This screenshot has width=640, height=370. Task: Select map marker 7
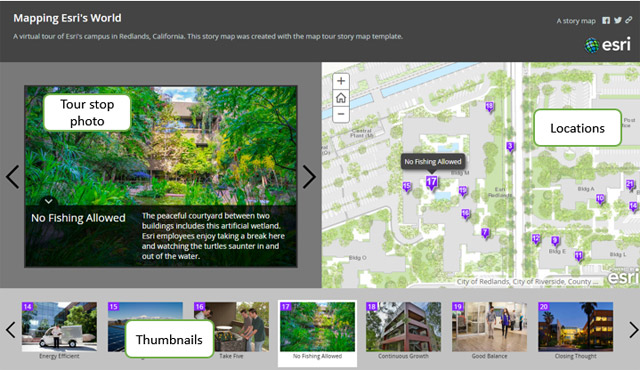coord(485,233)
